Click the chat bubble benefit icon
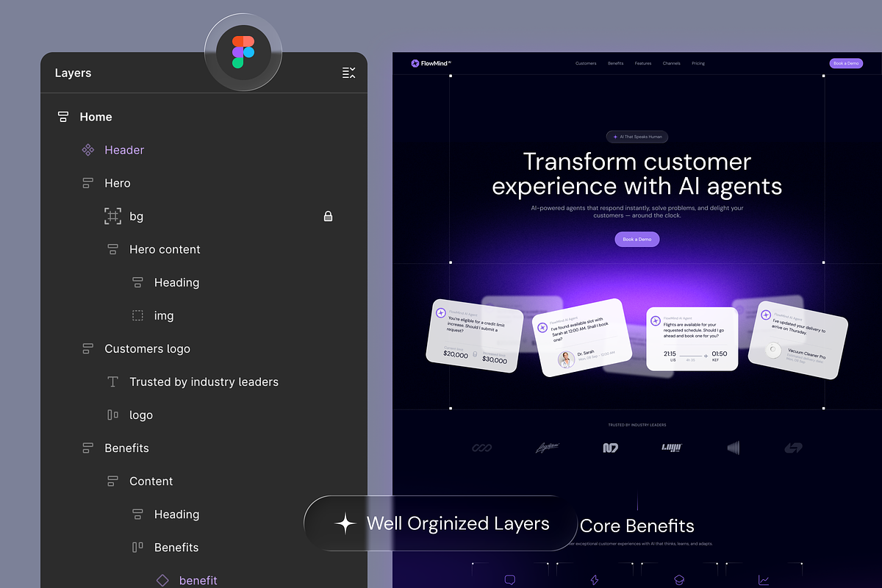This screenshot has width=882, height=588. pos(510,580)
